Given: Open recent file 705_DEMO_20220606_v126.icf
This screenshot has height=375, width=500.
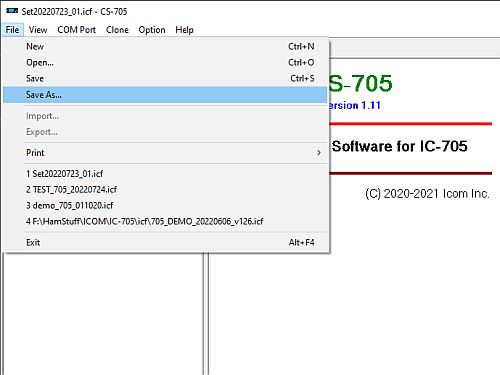Looking at the screenshot, I should click(x=165, y=221).
